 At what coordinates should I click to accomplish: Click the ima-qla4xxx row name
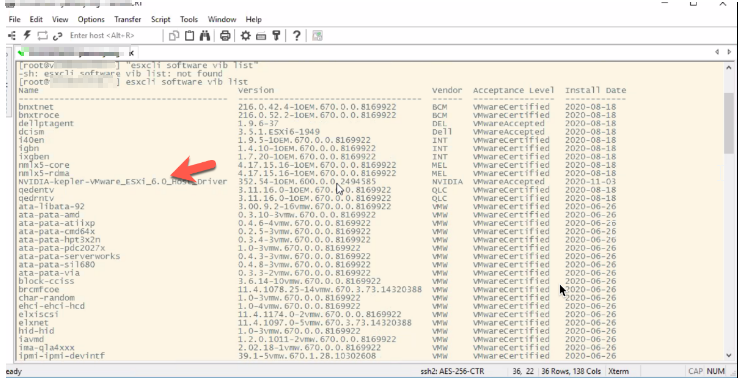pyautogui.click(x=46, y=348)
